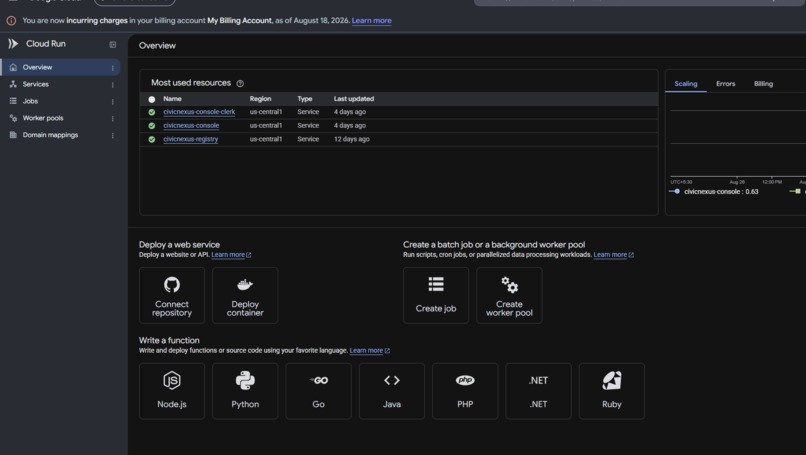The height and width of the screenshot is (455, 806).
Task: Click My Billing Account text in banner
Action: tap(240, 21)
